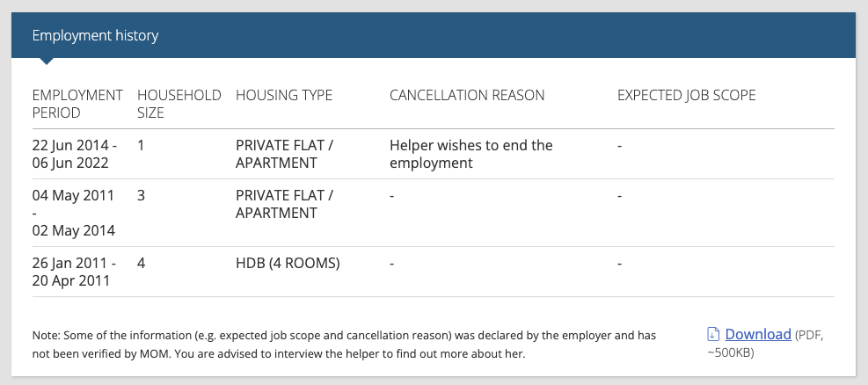Open the Download PDF link
This screenshot has width=868, height=385.
pyautogui.click(x=758, y=334)
